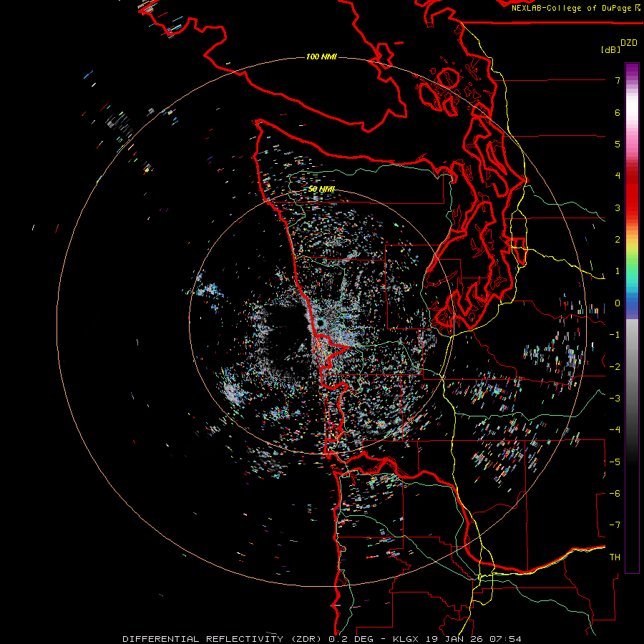The width and height of the screenshot is (644, 644).
Task: Click the 6 dB legend value
Action: pyautogui.click(x=618, y=112)
